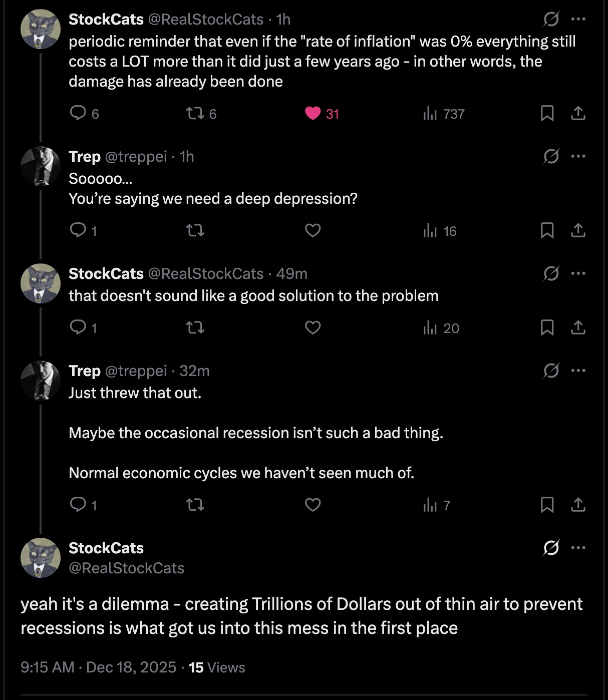Share Trep's "deep depression" reply
608x700 pixels.
578,231
